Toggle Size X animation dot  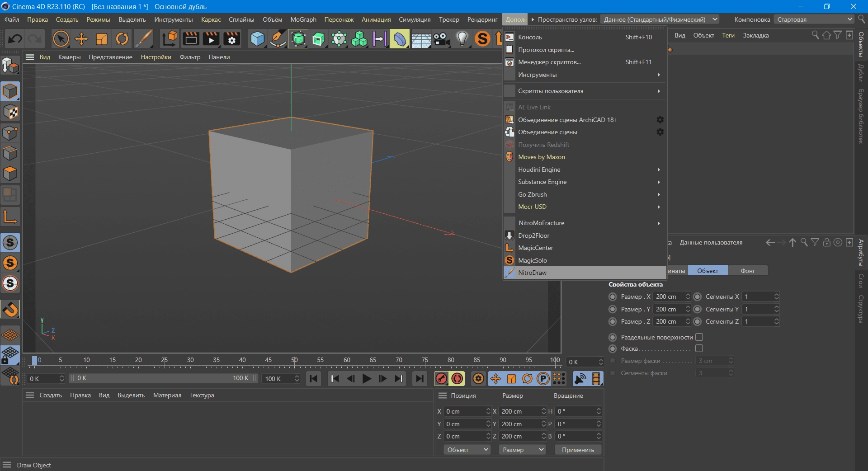613,297
